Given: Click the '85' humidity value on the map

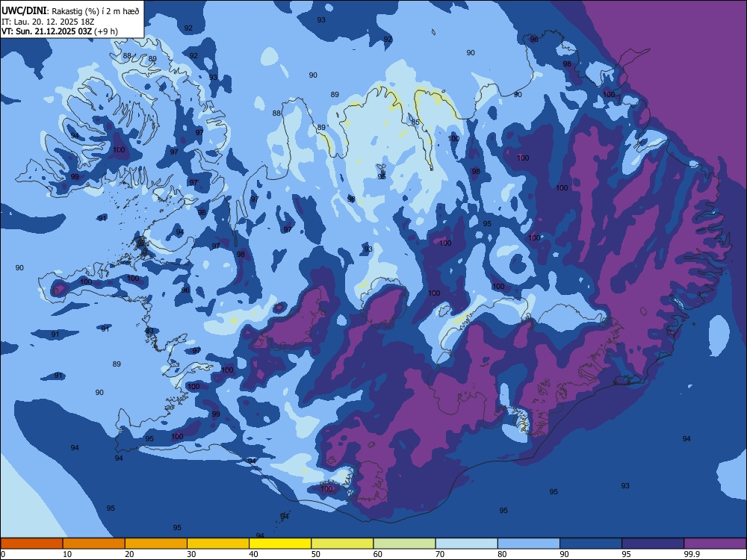Looking at the screenshot, I should (x=415, y=122).
